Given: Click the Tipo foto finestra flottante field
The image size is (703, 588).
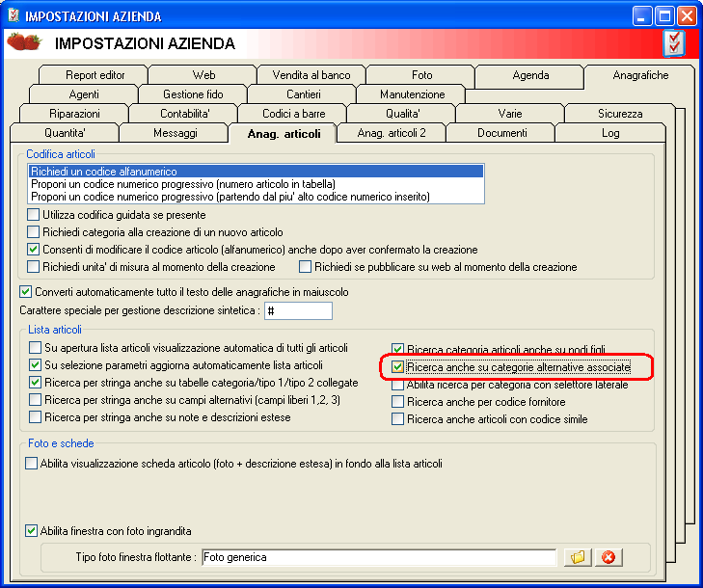Looking at the screenshot, I should 379,557.
